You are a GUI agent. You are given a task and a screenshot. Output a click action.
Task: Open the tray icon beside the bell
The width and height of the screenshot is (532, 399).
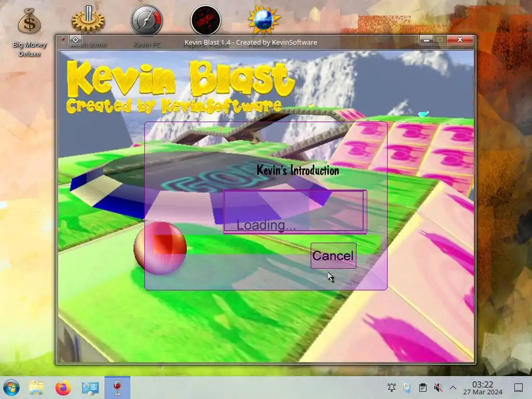[407, 387]
